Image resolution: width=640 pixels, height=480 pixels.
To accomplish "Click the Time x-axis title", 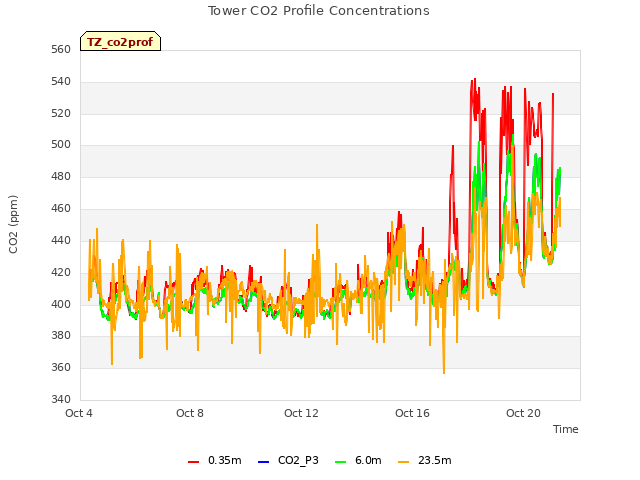I will click(566, 429).
